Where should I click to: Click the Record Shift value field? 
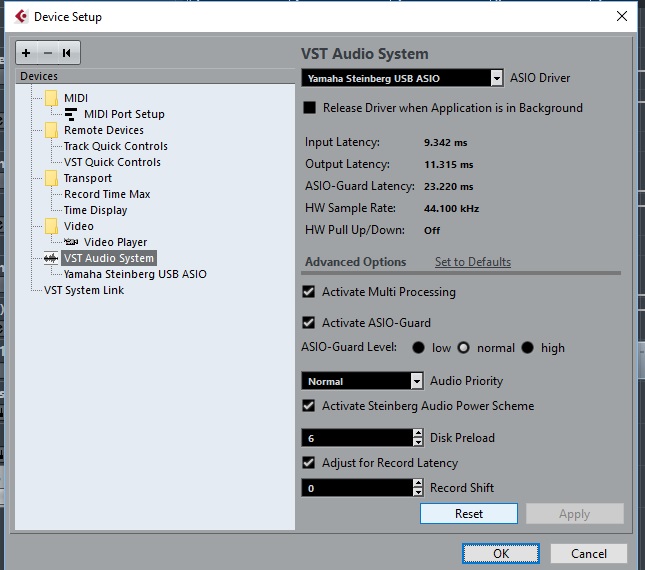pyautogui.click(x=357, y=488)
